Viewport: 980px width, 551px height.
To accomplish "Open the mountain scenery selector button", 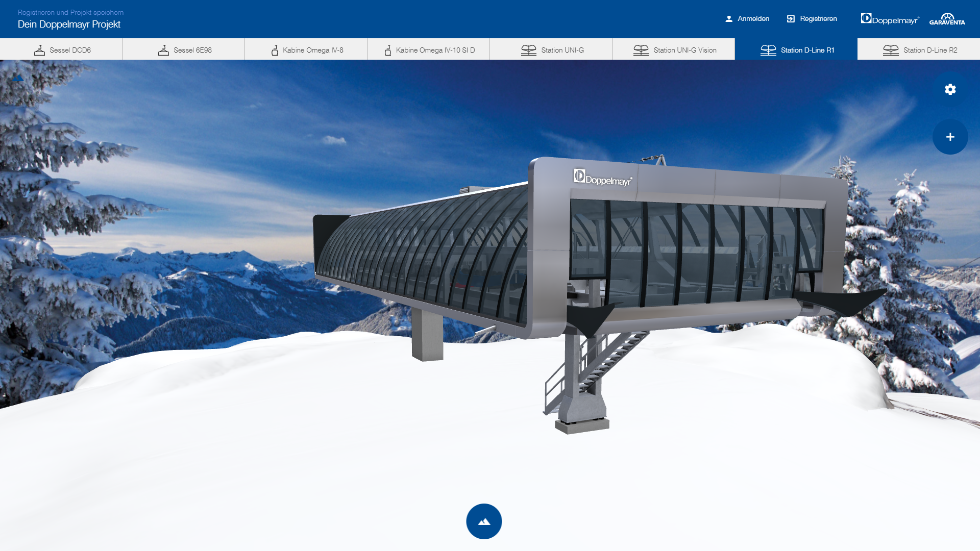I will (484, 521).
